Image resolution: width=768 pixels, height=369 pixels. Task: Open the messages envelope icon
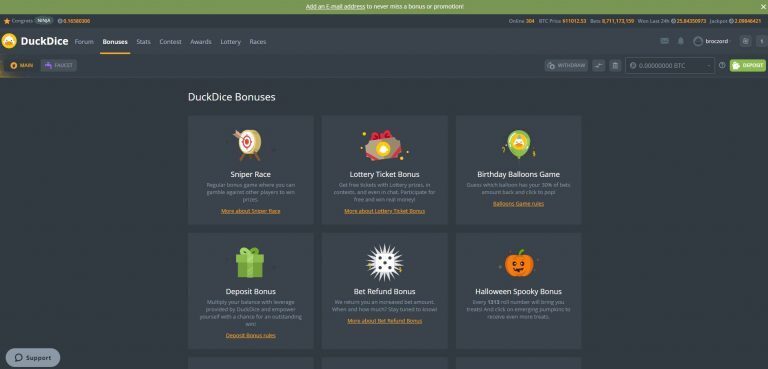[664, 41]
